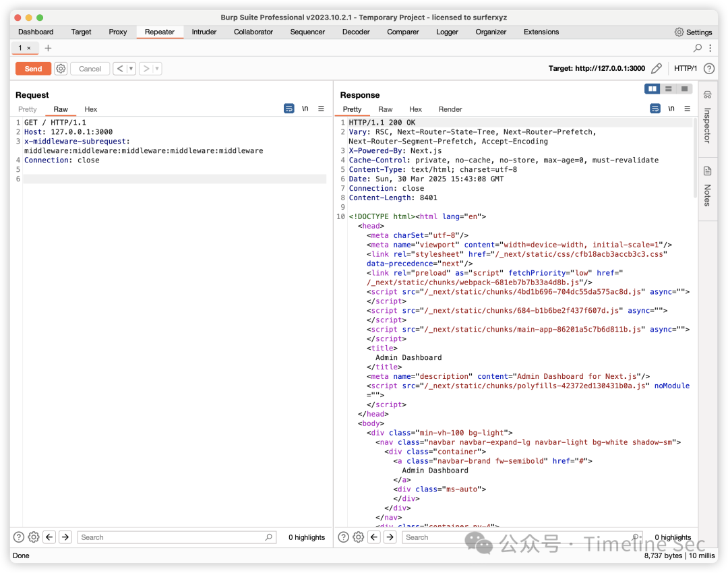Select side-by-side layout view
The height and width of the screenshot is (573, 728).
point(653,89)
